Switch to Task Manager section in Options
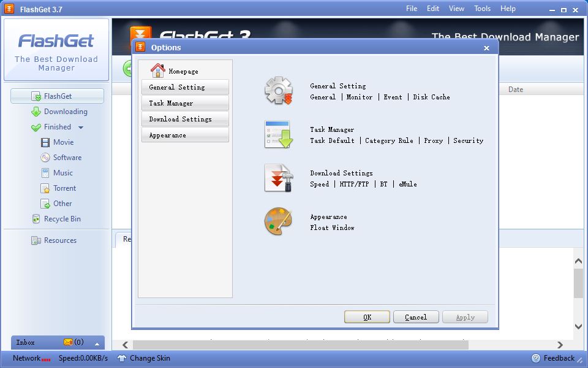The height and width of the screenshot is (368, 588). pos(185,103)
